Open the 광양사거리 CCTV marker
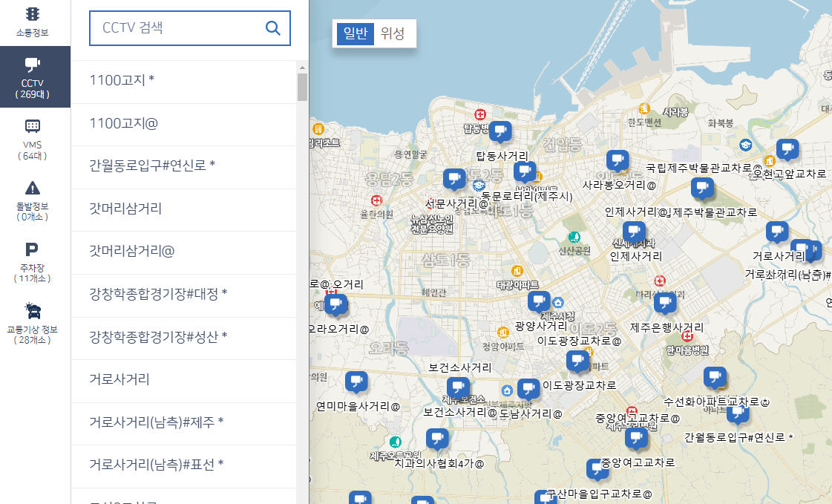The image size is (832, 504). tap(539, 302)
